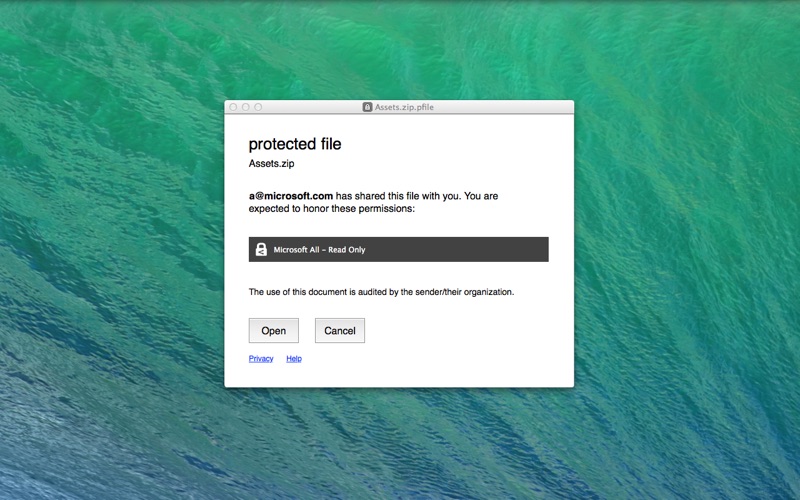Click the Assets.zip.pfile window title
The image size is (800, 500).
coord(404,107)
